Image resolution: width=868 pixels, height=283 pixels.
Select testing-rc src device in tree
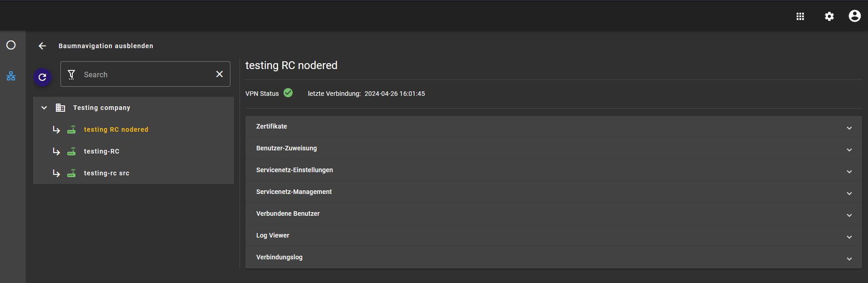(x=106, y=173)
